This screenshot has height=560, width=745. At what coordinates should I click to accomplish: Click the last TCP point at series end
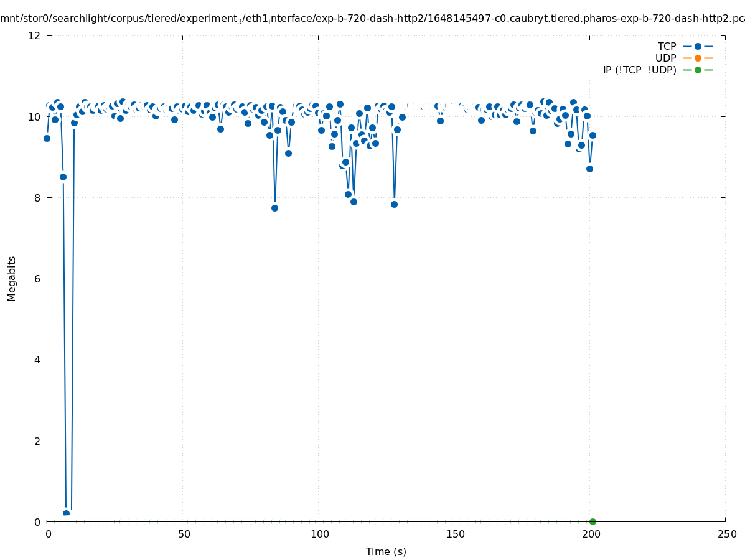593,135
